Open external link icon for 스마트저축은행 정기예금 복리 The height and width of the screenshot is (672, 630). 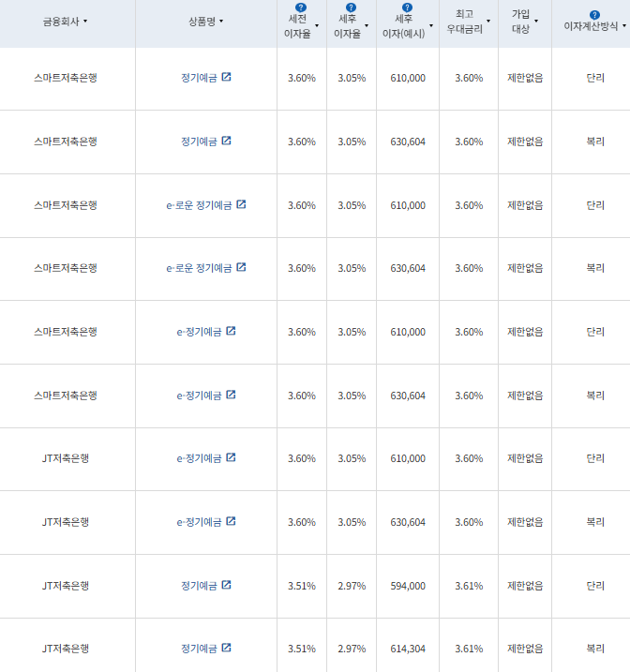coord(226,141)
